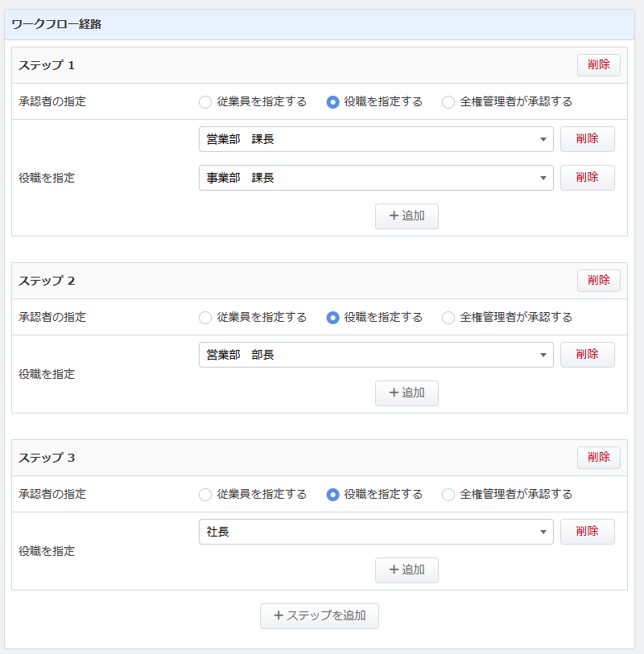644x654 pixels.
Task: Delete Step 1 using its header 削除 button
Action: pyautogui.click(x=598, y=65)
